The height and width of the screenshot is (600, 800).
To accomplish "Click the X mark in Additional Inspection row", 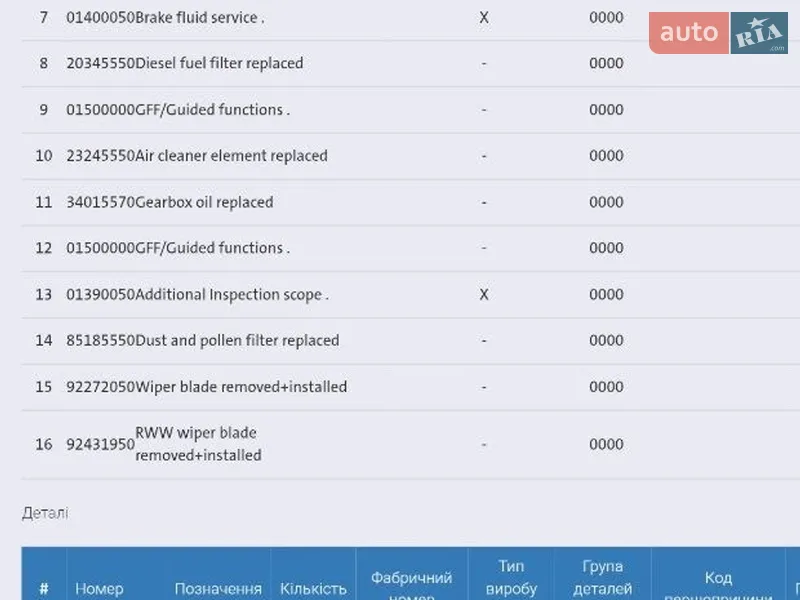I will (484, 295).
